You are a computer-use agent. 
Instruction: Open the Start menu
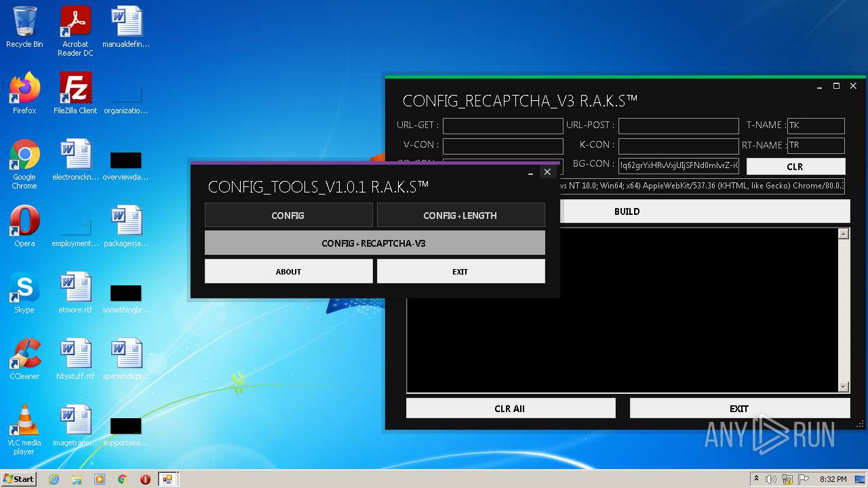18,479
